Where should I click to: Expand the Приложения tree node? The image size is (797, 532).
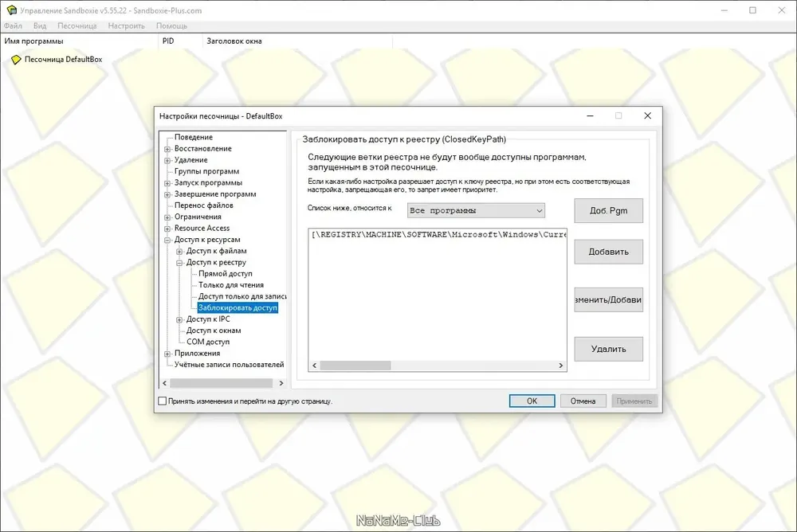pos(167,354)
